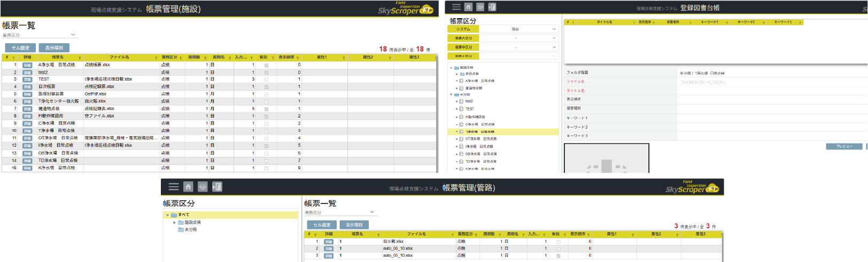Click home icon in 帳票管理(管路) header
The image size is (868, 262).
tap(188, 187)
